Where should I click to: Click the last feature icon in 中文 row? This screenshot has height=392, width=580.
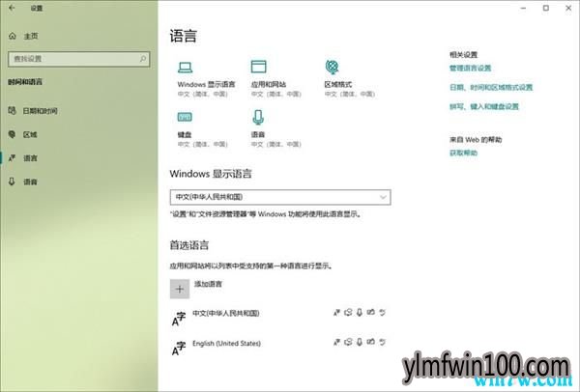(x=382, y=313)
